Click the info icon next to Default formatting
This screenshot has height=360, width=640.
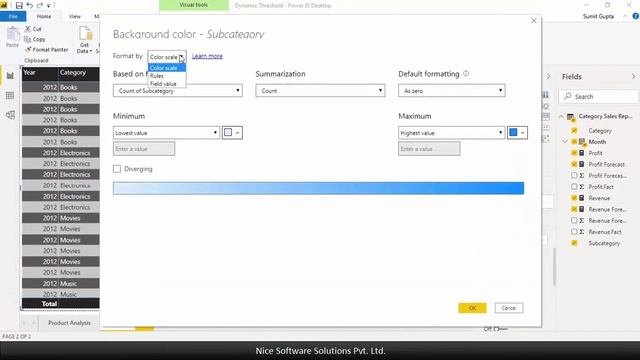[x=466, y=73]
